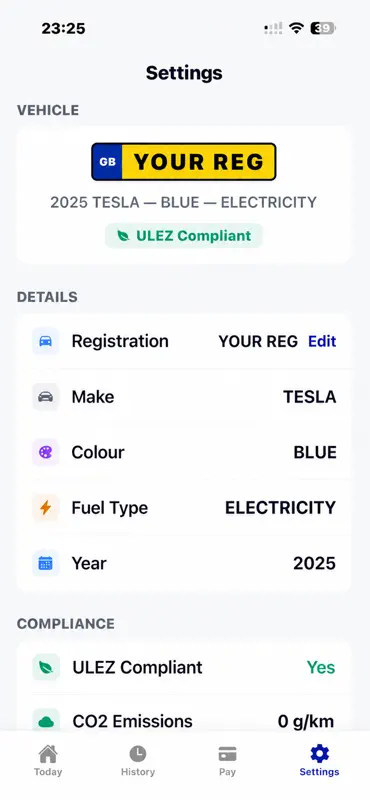Image resolution: width=370 pixels, height=800 pixels.
Task: Tap the battery indicator in status bar
Action: pyautogui.click(x=323, y=29)
